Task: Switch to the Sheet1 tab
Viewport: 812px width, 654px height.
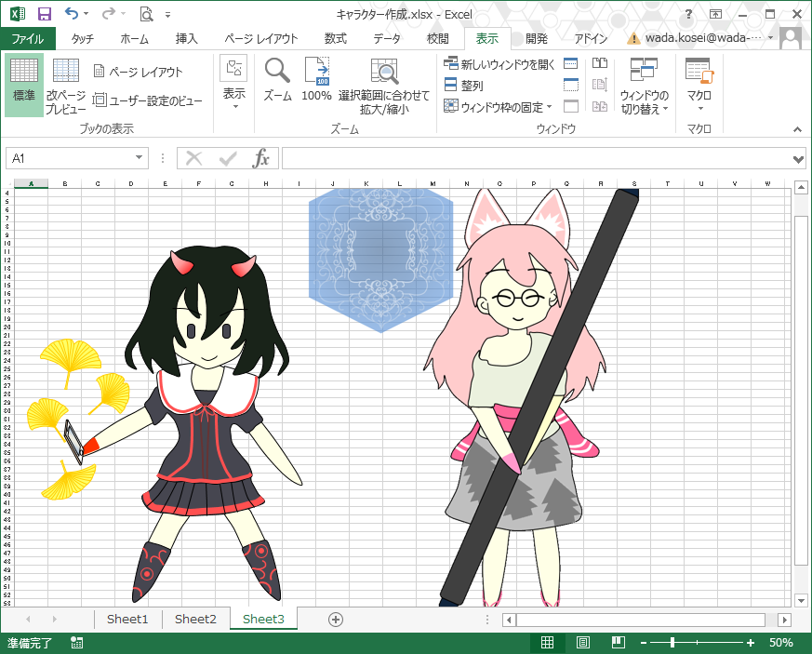Action: 127,619
